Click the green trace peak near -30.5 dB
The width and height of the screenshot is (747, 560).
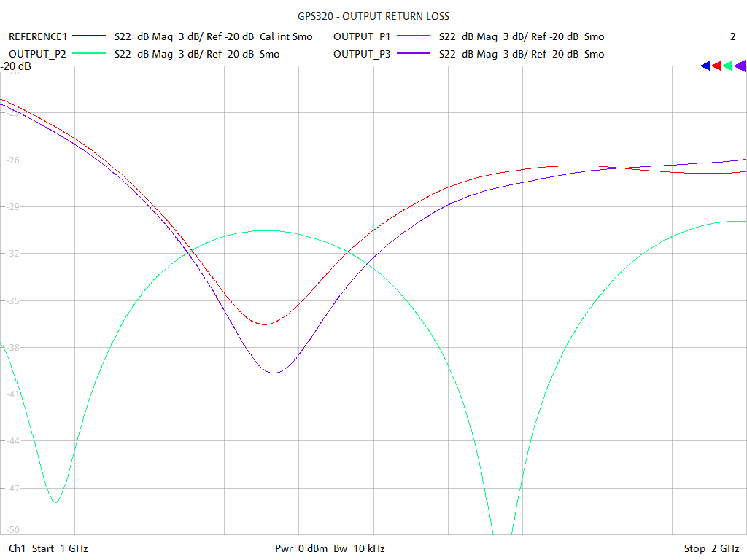point(267,231)
